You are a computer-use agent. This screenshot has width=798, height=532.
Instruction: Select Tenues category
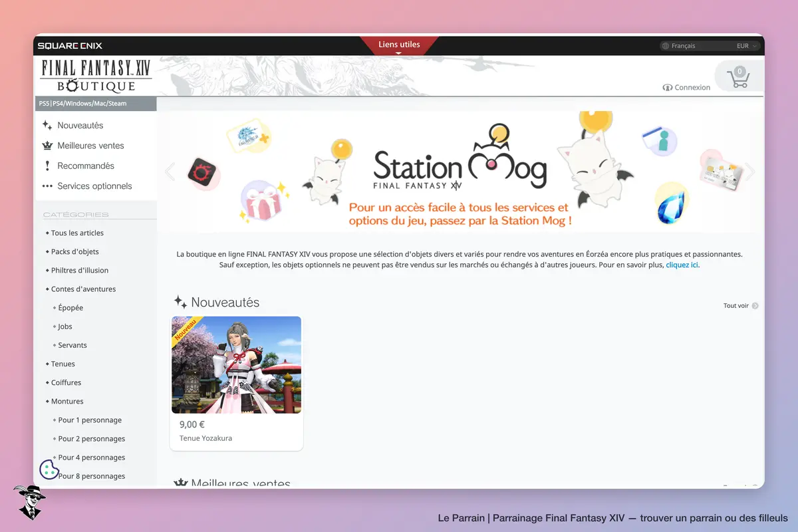tap(63, 364)
